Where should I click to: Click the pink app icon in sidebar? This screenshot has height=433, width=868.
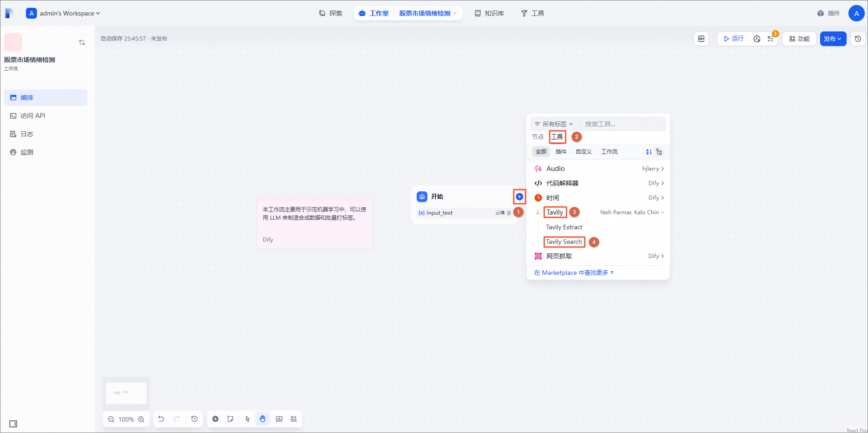coord(13,42)
